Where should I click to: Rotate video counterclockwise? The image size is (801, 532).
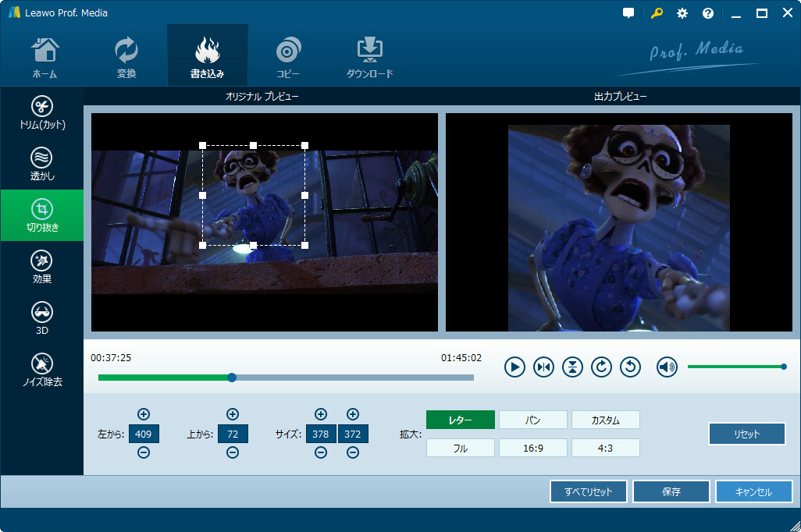click(630, 367)
